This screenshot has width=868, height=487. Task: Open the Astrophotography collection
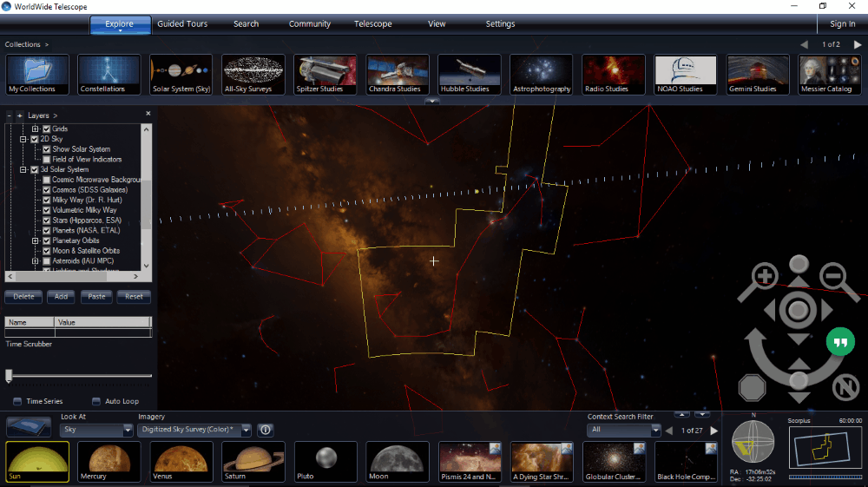click(542, 74)
